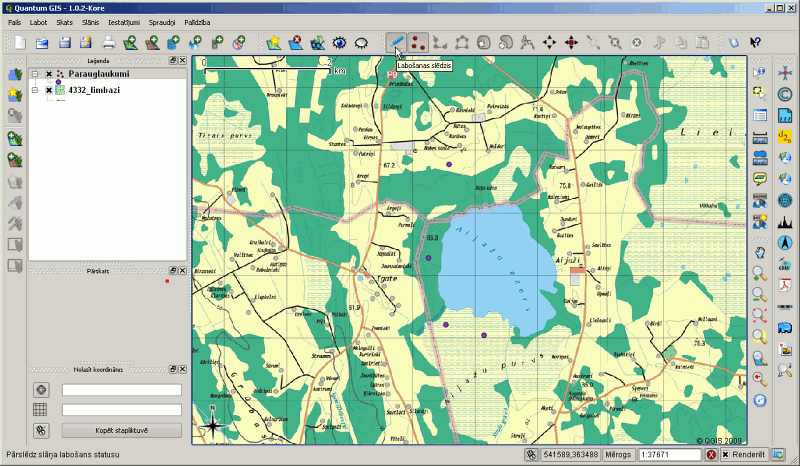
Task: Close the Leģenda panel
Action: (182, 60)
